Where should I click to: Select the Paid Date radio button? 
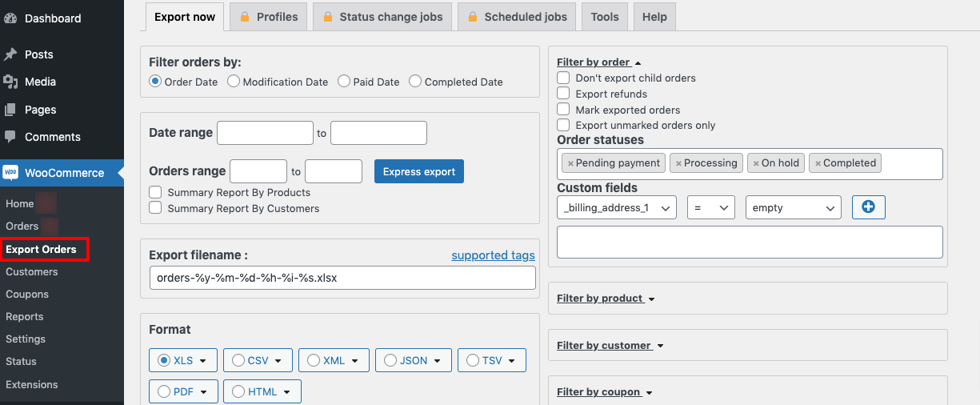[344, 82]
